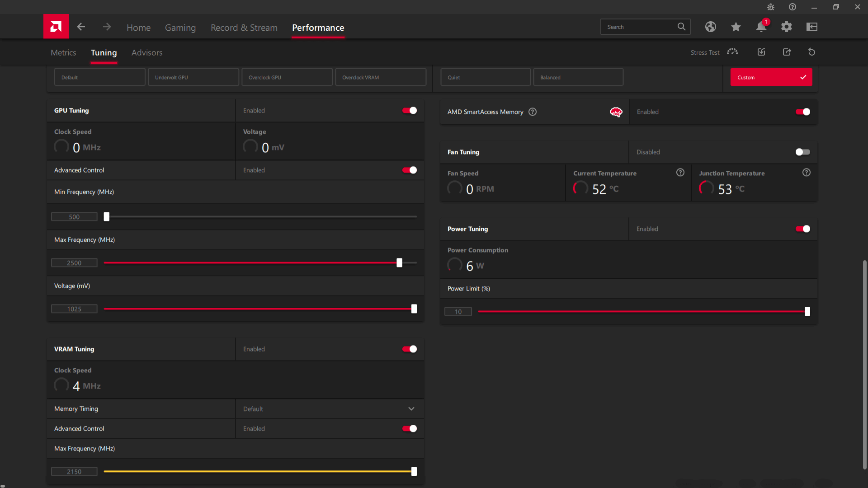The width and height of the screenshot is (868, 488).
Task: Click the reset tuning icon
Action: (812, 52)
